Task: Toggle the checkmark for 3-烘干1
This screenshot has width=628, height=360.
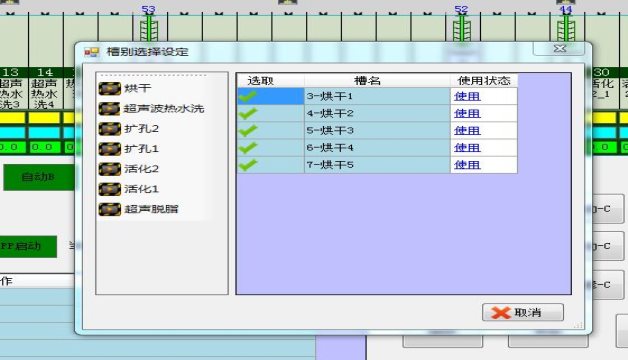Action: [x=248, y=96]
